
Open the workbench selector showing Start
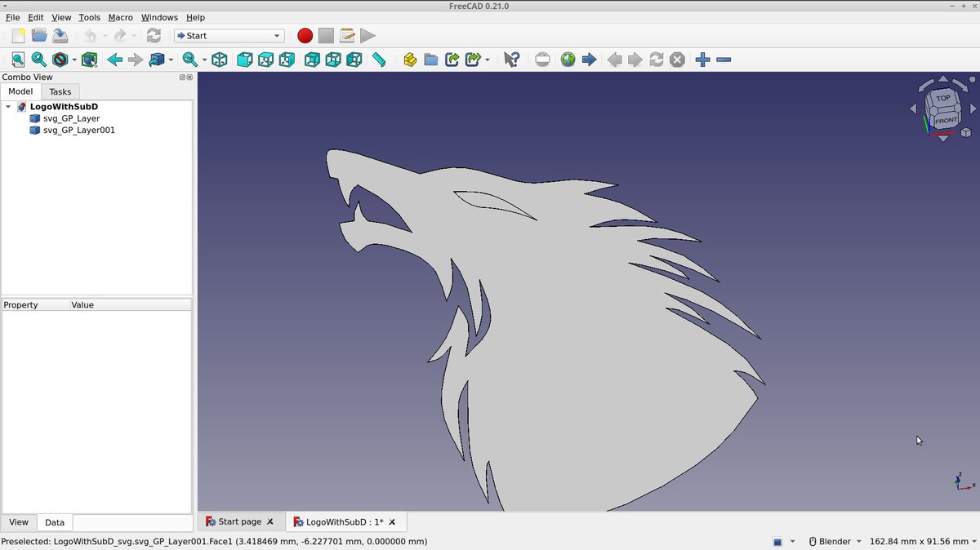[229, 35]
